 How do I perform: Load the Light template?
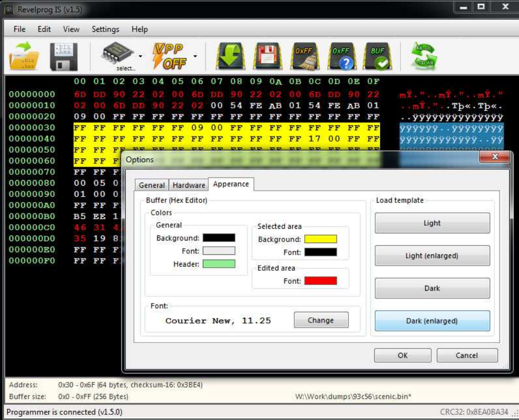pyautogui.click(x=432, y=223)
